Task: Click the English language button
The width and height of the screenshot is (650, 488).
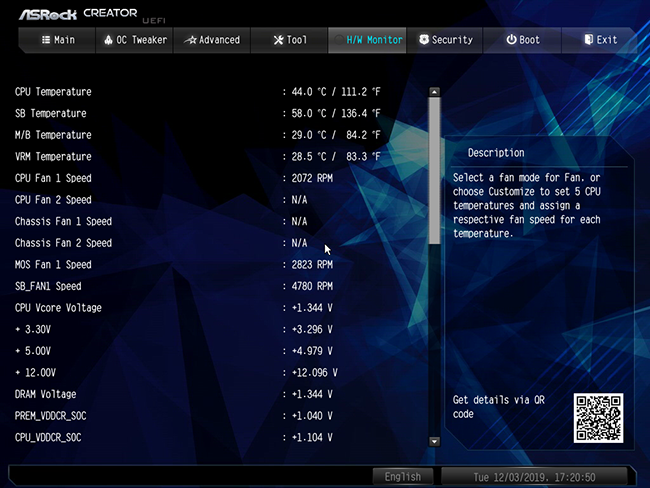Action: coord(403,477)
